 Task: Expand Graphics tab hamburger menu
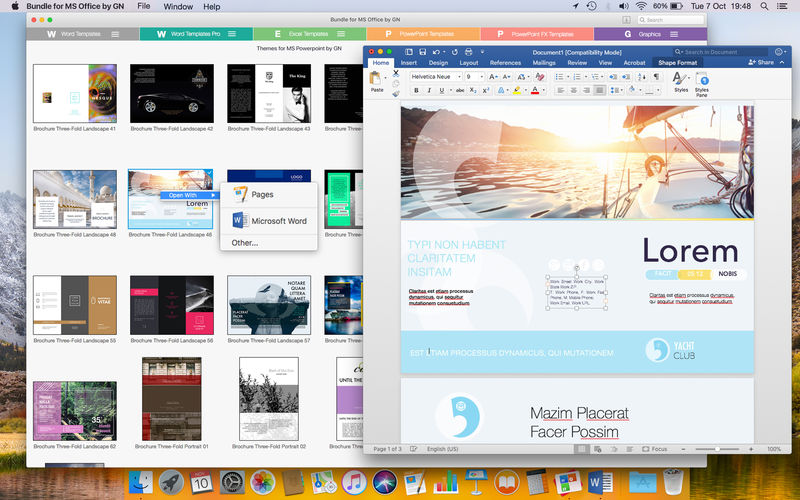(674, 34)
